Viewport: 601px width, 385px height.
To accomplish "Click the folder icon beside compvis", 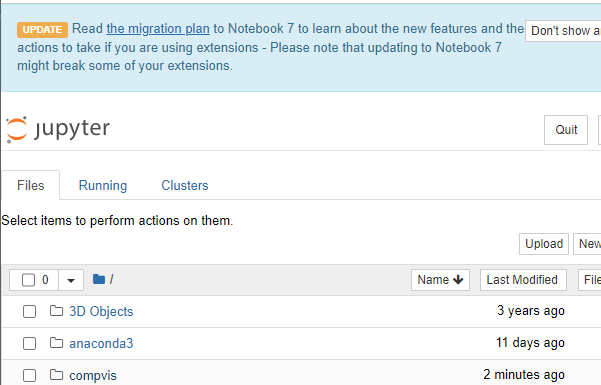I will [56, 374].
